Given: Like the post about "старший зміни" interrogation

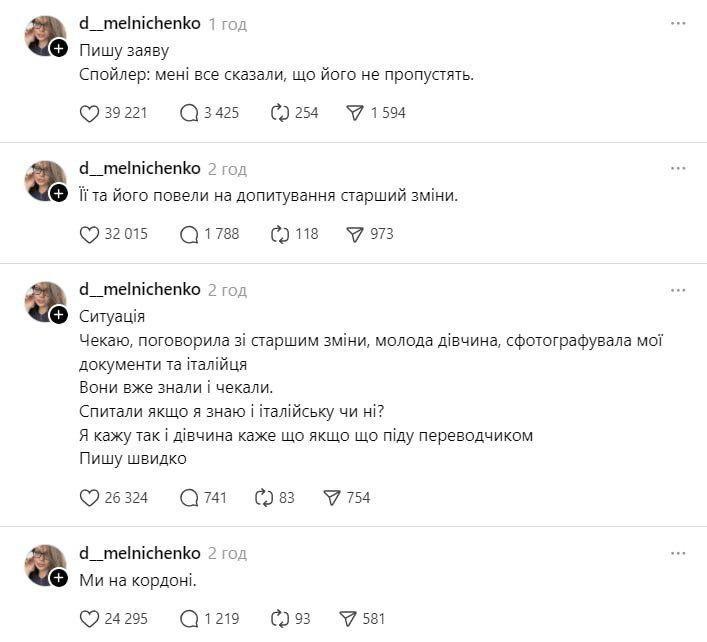Looking at the screenshot, I should [x=90, y=234].
